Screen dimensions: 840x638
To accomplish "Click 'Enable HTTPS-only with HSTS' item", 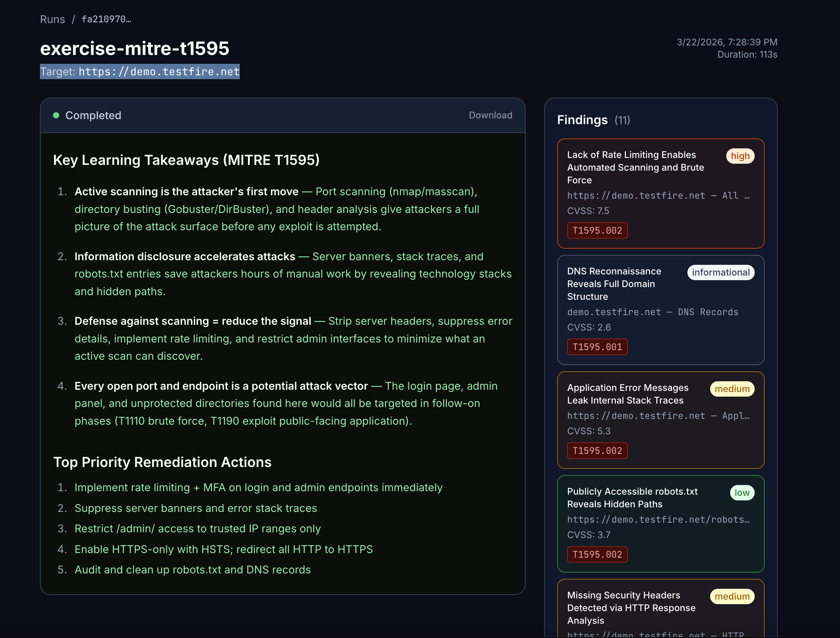I will tap(224, 549).
